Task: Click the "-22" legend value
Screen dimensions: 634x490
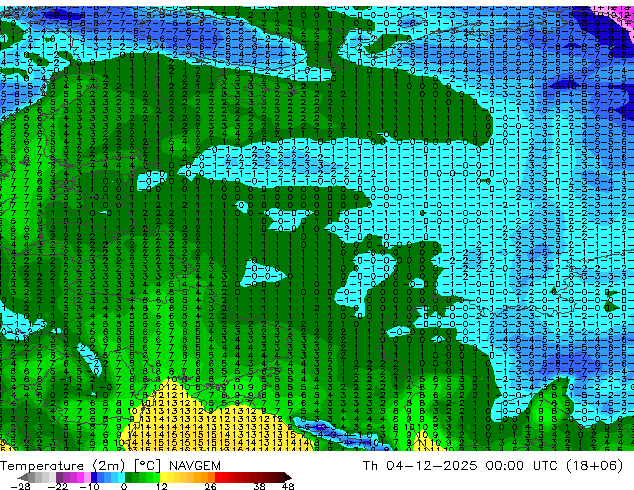Action: click(x=57, y=486)
